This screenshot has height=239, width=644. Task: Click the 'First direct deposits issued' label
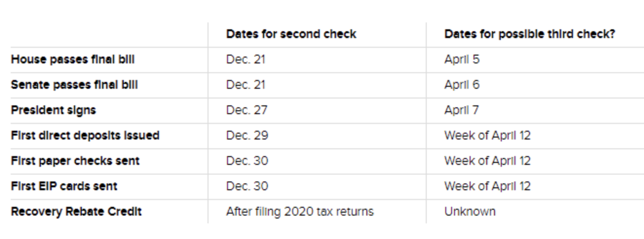[85, 136]
